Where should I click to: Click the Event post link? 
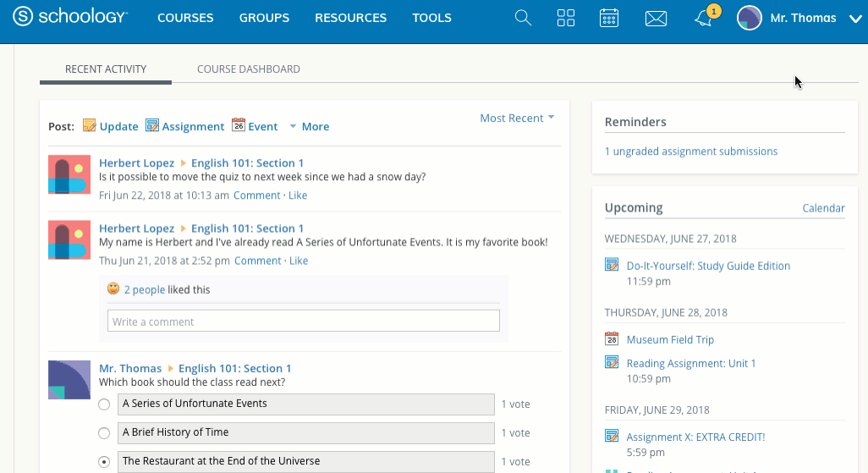point(263,126)
